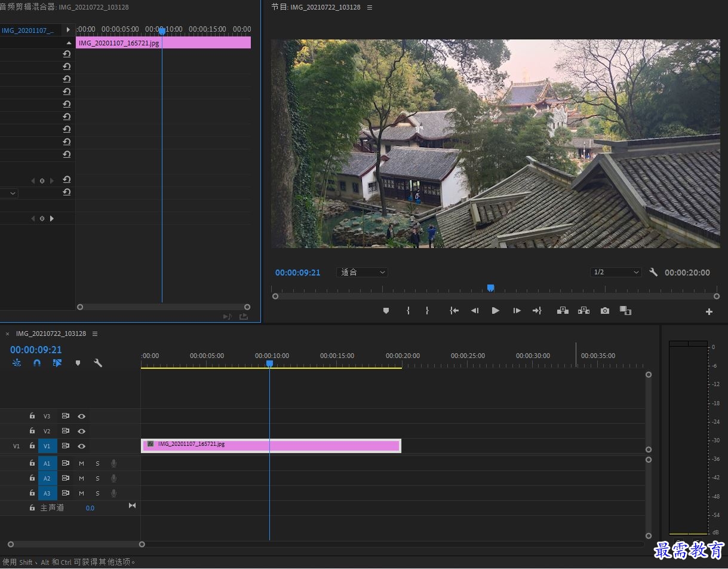728x569 pixels.
Task: Lock the A2 track
Action: click(x=32, y=478)
